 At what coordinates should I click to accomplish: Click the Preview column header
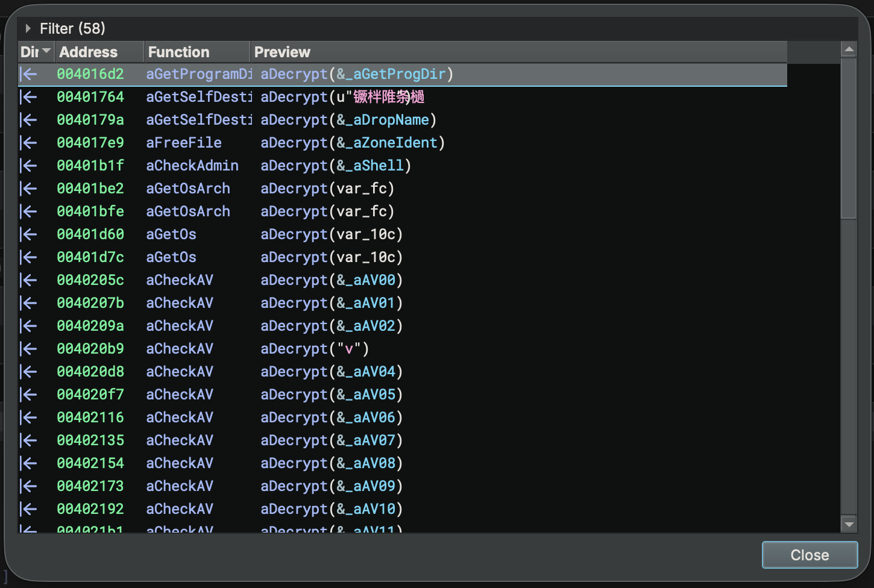[282, 52]
